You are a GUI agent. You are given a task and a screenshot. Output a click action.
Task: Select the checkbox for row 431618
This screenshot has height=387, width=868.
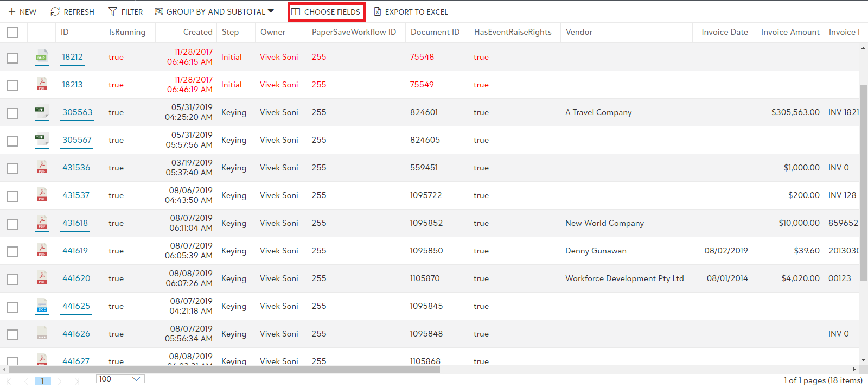[12, 224]
